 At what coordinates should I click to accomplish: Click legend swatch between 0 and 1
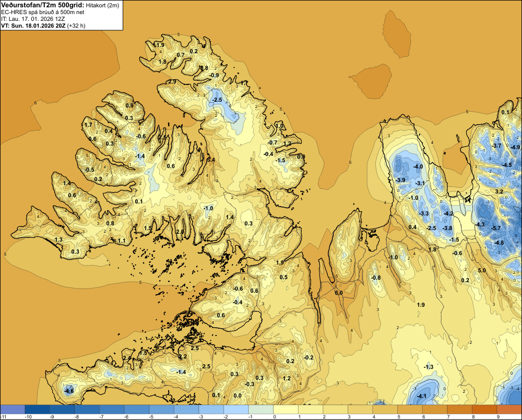tap(286, 409)
